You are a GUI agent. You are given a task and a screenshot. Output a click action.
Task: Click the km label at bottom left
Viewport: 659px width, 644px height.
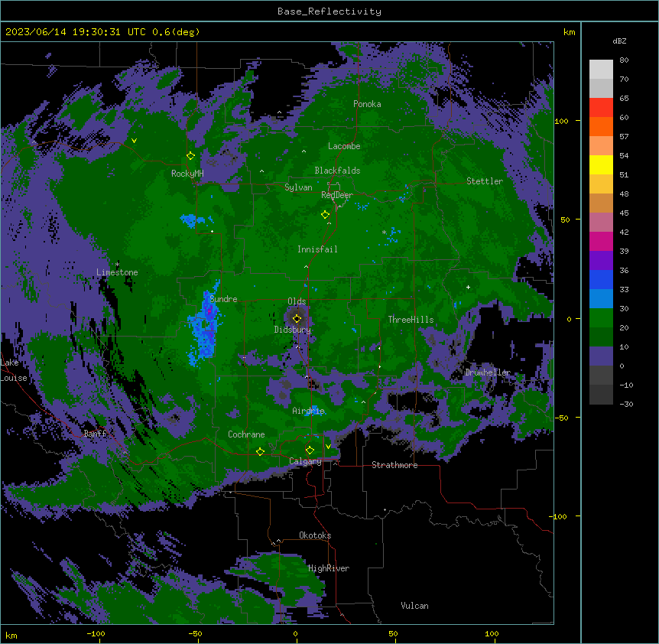[x=11, y=635]
